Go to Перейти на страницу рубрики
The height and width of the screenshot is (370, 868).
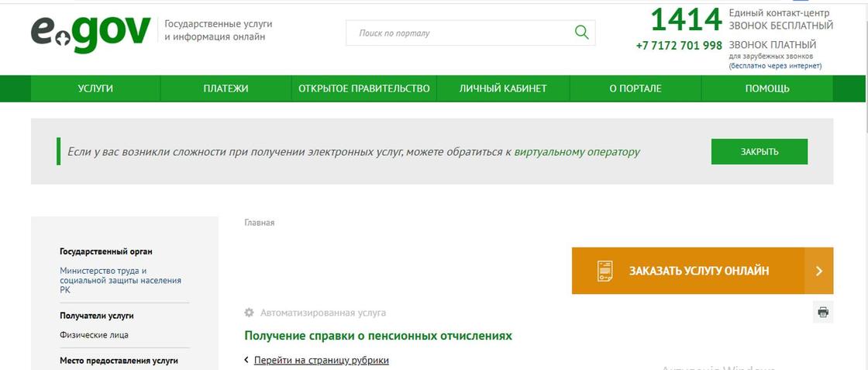(321, 360)
